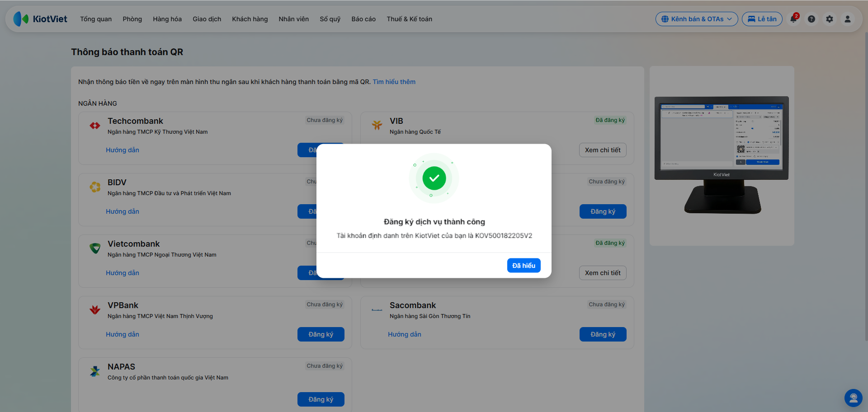Screen dimensions: 868x412
Task: Expand the Kênh bán & OTAs dropdown
Action: coord(697,19)
